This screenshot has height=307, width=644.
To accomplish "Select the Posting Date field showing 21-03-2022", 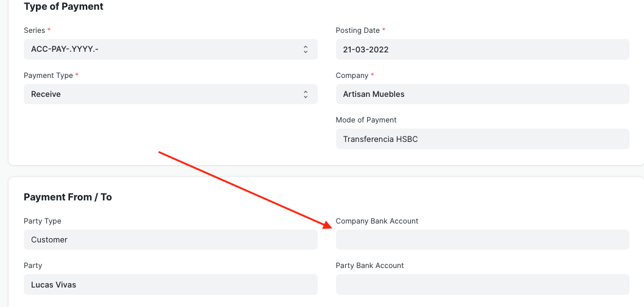I will coord(482,49).
